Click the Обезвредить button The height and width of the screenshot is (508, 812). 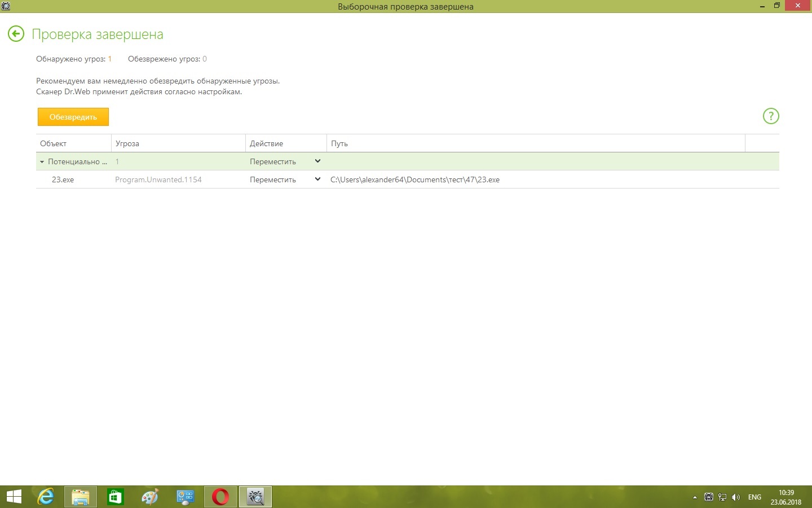point(73,117)
